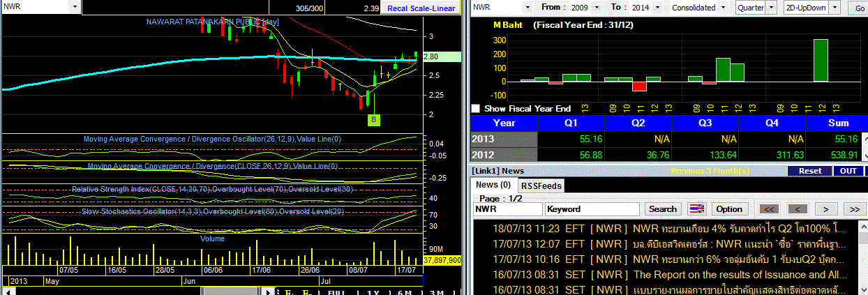Click the OUT button in news panel
The image size is (868, 295).
848,171
